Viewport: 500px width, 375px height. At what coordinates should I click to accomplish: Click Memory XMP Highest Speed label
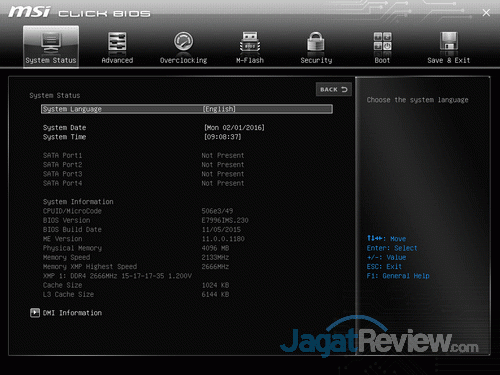[90, 267]
